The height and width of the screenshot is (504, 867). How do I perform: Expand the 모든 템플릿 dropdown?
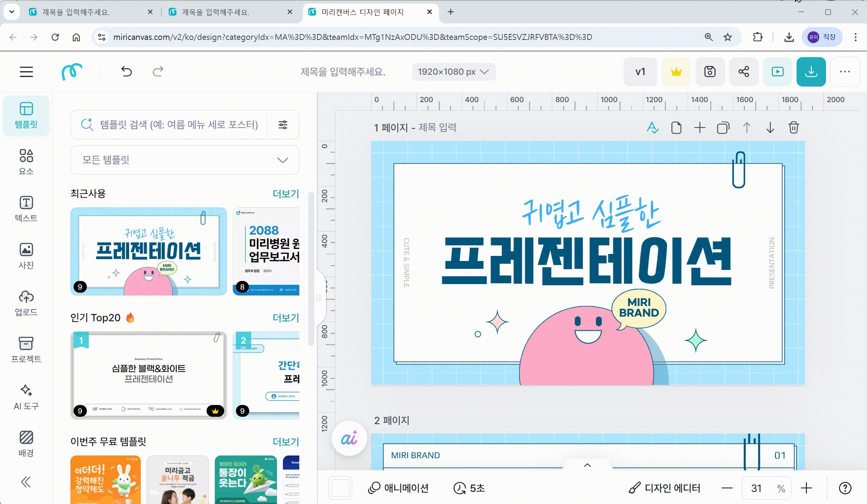[x=185, y=160]
